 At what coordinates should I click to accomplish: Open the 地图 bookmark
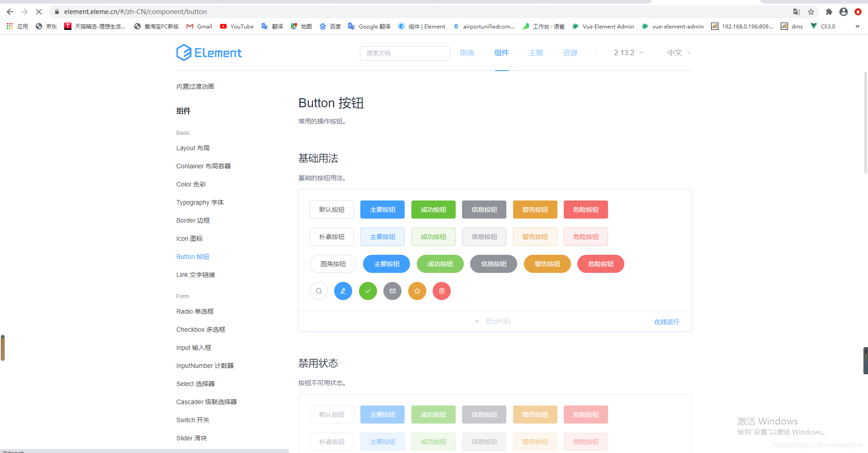coord(301,26)
